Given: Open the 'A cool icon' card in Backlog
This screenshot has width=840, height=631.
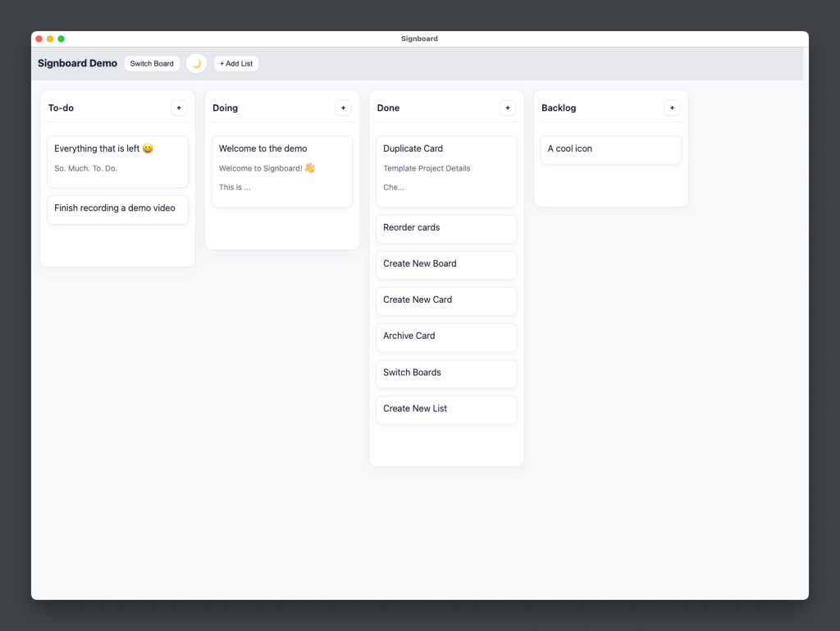Looking at the screenshot, I should [610, 150].
